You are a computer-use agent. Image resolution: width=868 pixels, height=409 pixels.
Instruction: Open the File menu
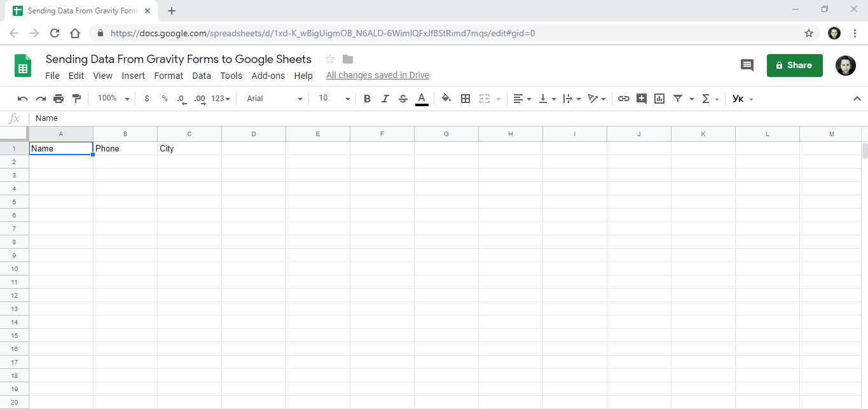point(52,76)
